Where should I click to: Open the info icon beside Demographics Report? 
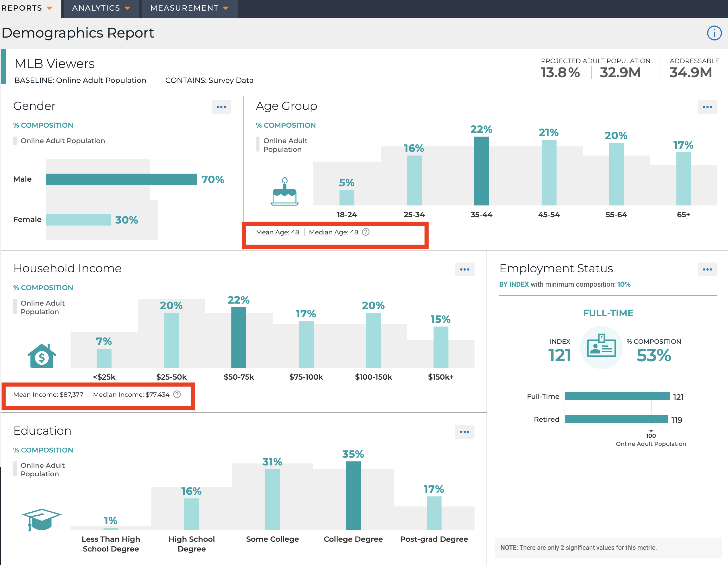[714, 33]
